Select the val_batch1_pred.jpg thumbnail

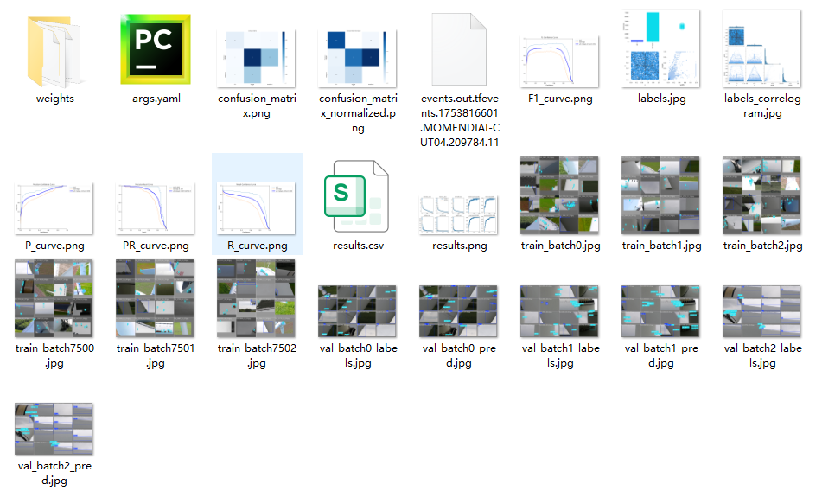660,311
